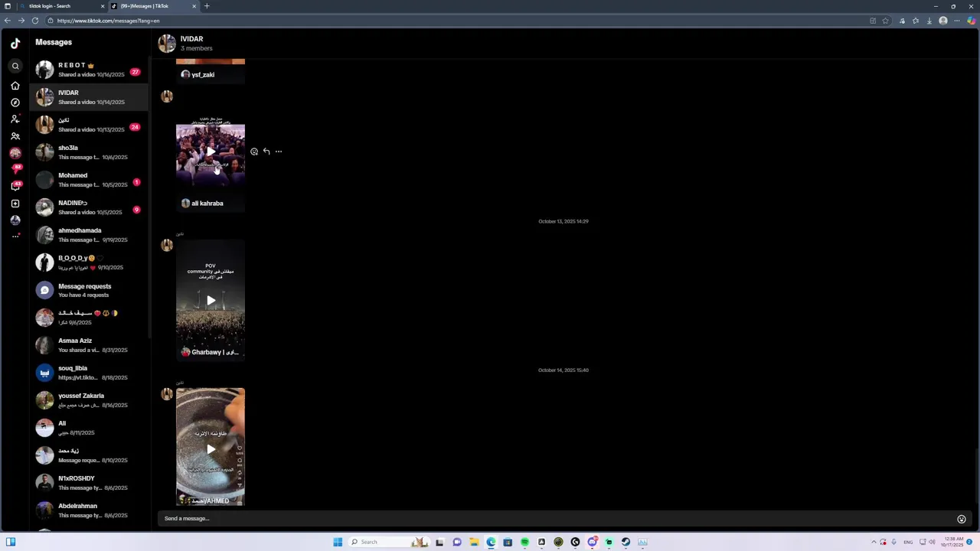Click the Upload plus icon

click(15, 204)
